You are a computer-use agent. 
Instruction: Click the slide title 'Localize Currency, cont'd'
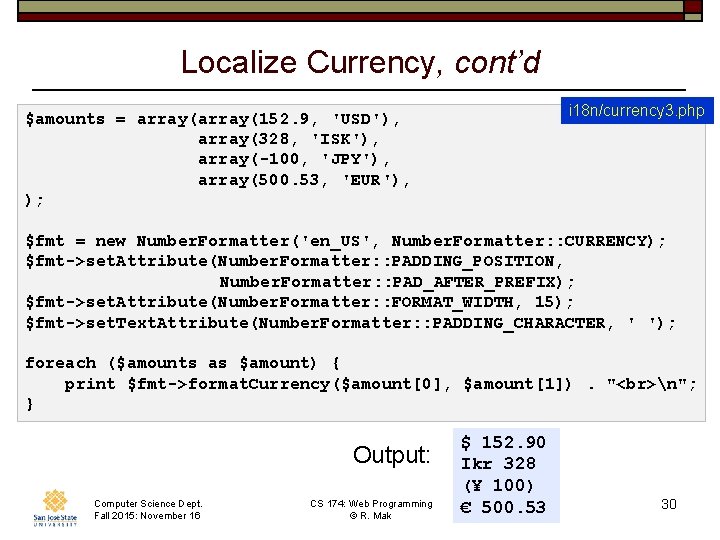(360, 62)
